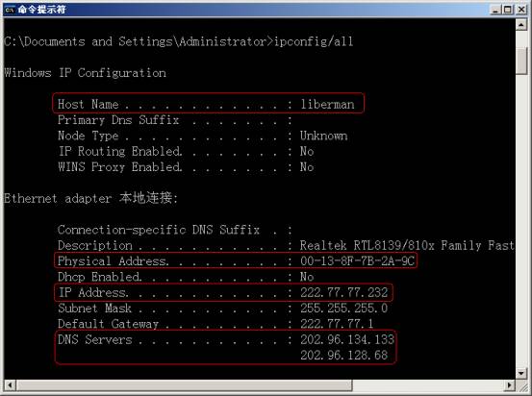Click the horizontal scrollbar thumb
Image resolution: width=532 pixels, height=396 pixels.
184,385
